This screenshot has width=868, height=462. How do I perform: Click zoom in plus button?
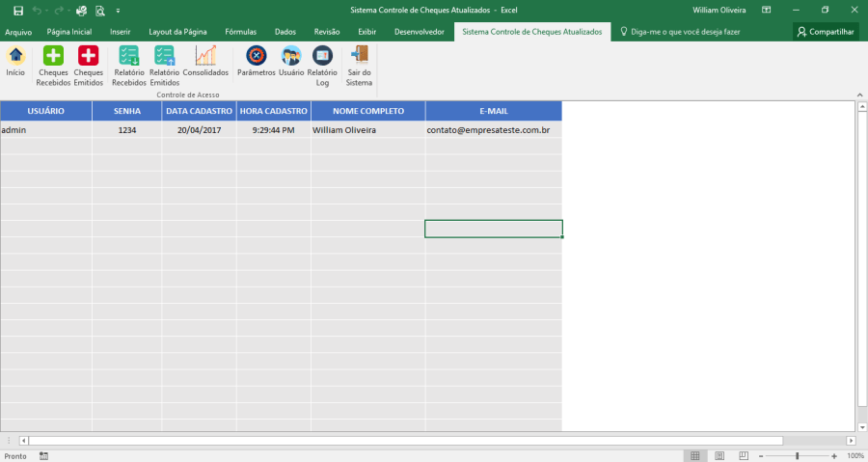point(834,456)
